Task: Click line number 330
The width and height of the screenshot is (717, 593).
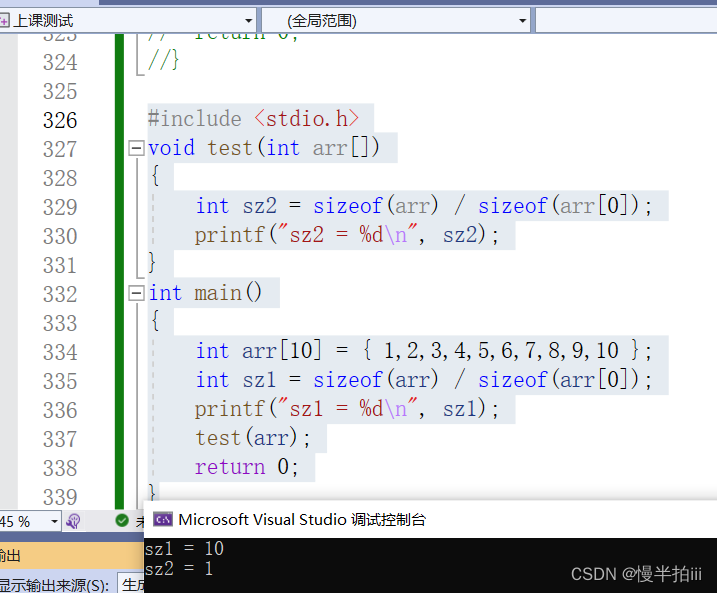Action: (60, 236)
